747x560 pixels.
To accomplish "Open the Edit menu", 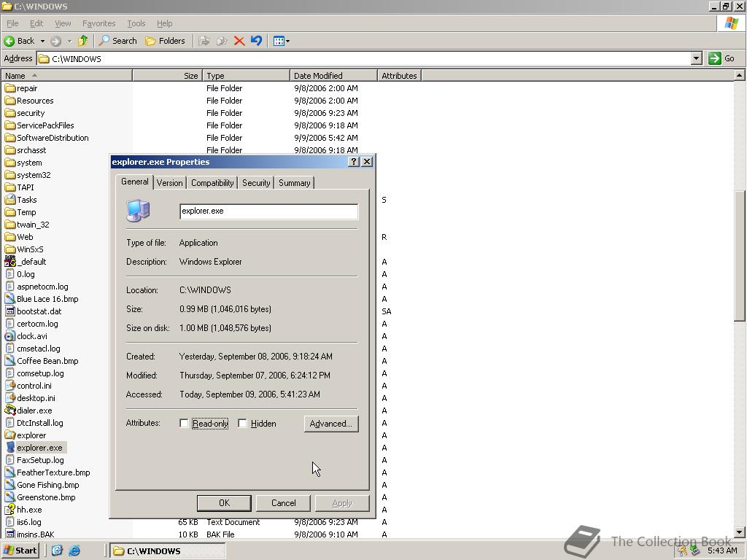I will pos(36,23).
